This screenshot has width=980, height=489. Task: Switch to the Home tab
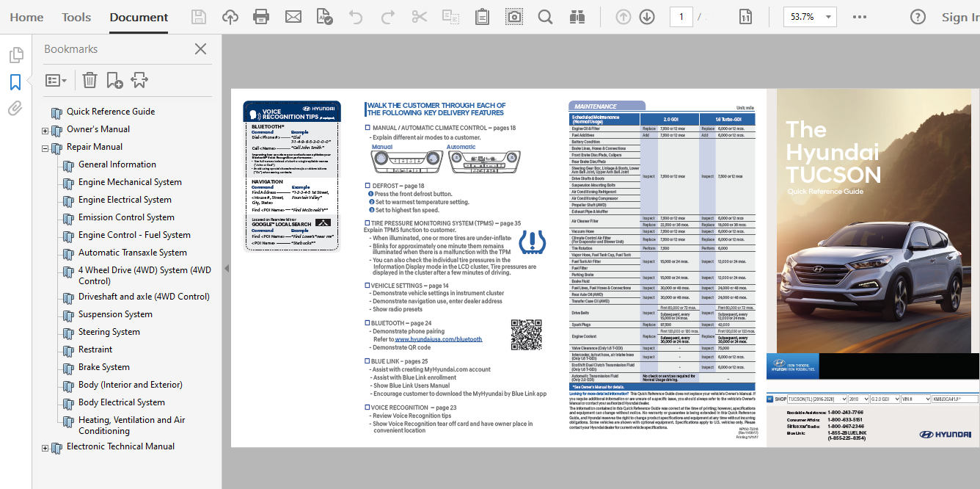[x=26, y=17]
